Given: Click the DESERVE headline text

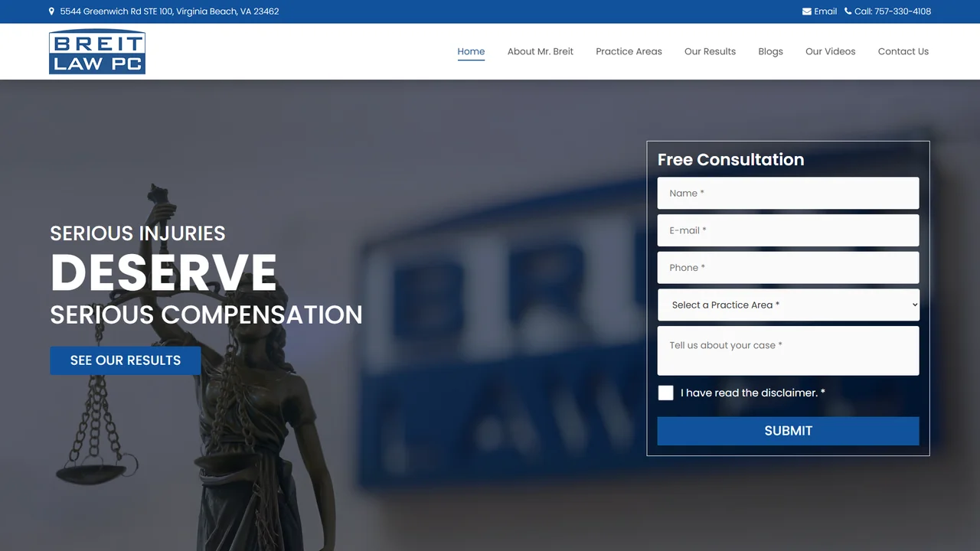Looking at the screenshot, I should 164,272.
